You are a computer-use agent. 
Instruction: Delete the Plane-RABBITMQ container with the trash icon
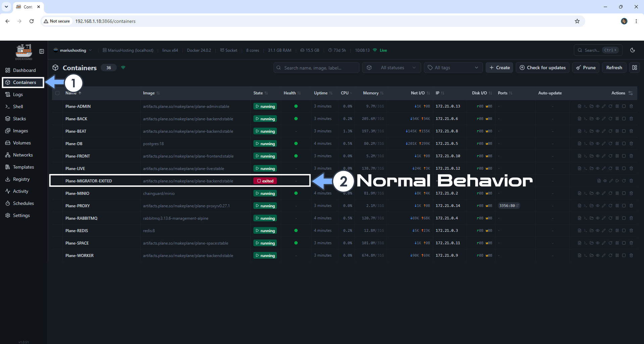pyautogui.click(x=631, y=218)
